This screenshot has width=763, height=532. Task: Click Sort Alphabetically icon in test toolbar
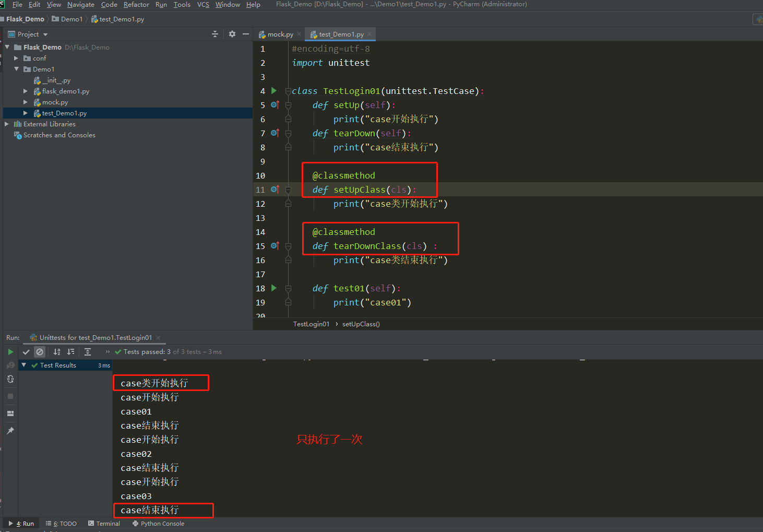coord(57,352)
